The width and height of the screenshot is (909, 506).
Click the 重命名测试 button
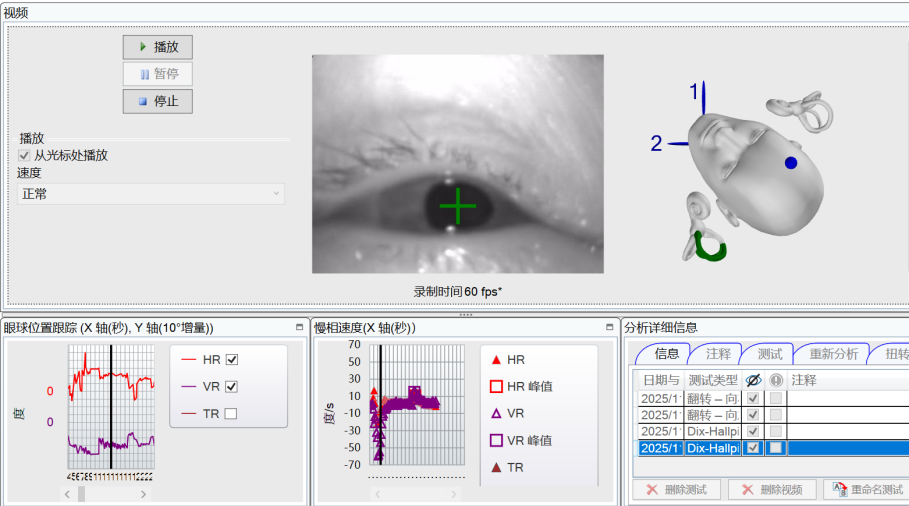click(868, 490)
